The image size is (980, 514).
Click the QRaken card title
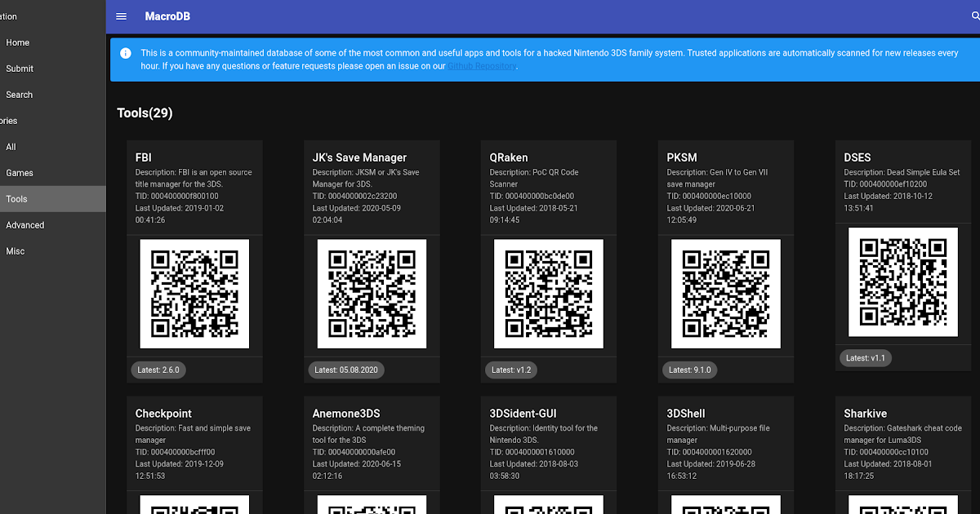[x=509, y=157]
